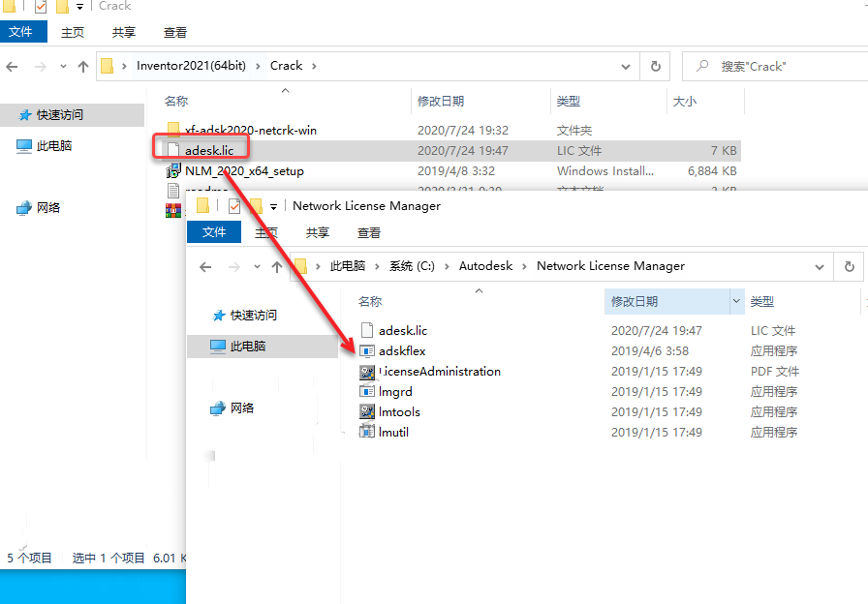
Task: Refresh Network License Manager folder view
Action: point(850,267)
